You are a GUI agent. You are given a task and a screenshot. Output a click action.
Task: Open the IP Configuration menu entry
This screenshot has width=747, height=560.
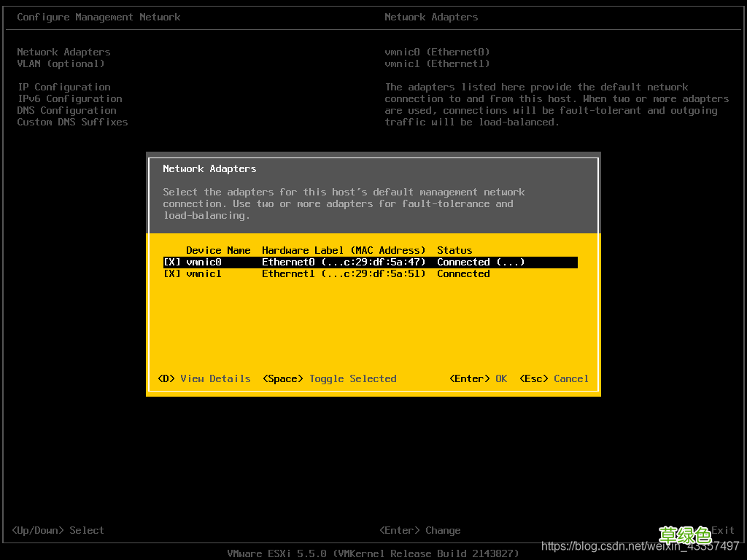[x=64, y=87]
